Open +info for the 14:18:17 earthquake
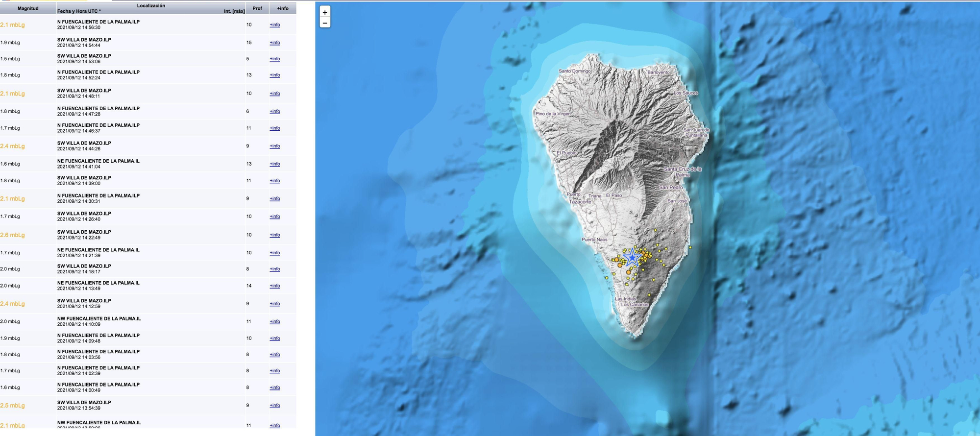Viewport: 980px width, 436px height. coord(275,269)
